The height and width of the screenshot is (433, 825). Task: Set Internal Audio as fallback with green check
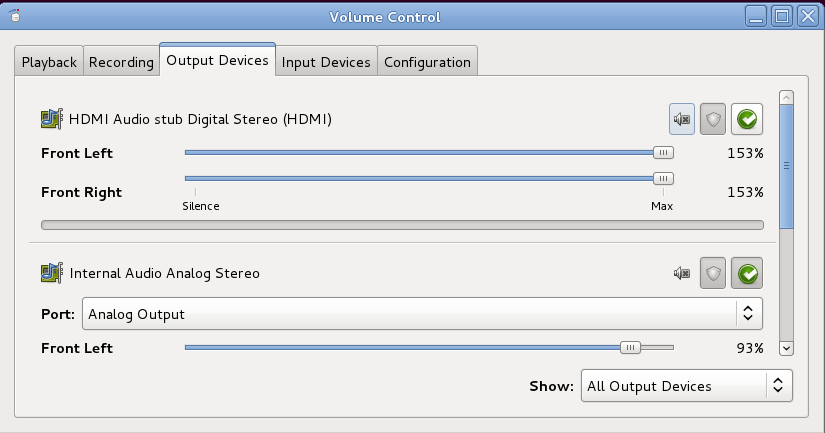click(746, 273)
